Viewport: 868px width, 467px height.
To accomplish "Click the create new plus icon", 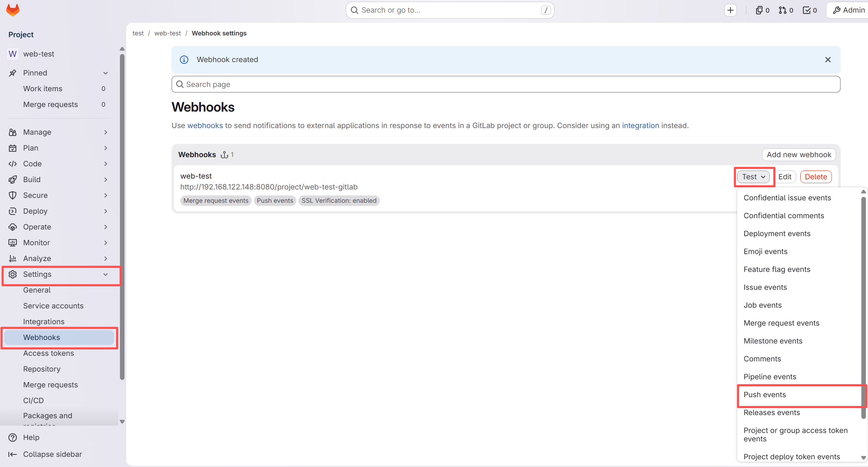I will (731, 11).
